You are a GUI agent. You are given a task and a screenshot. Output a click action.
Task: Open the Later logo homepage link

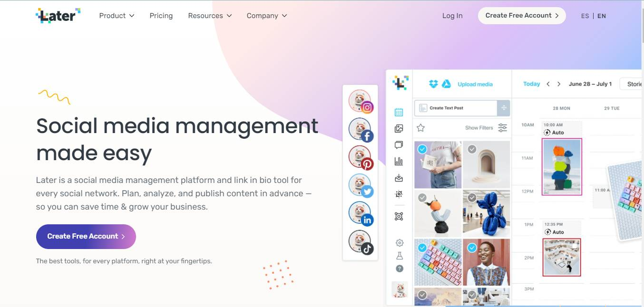pyautogui.click(x=58, y=16)
